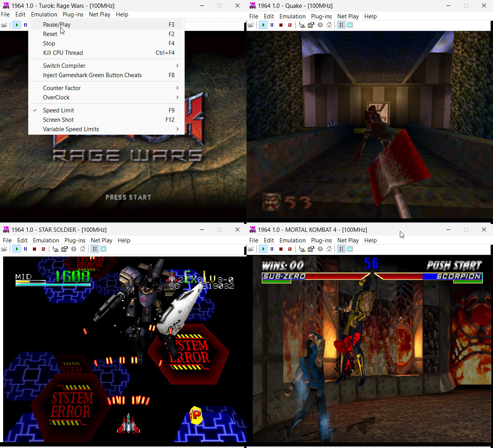Image resolution: width=493 pixels, height=448 pixels.
Task: Open the Plug-ins menu in Turok window
Action: coord(73,14)
